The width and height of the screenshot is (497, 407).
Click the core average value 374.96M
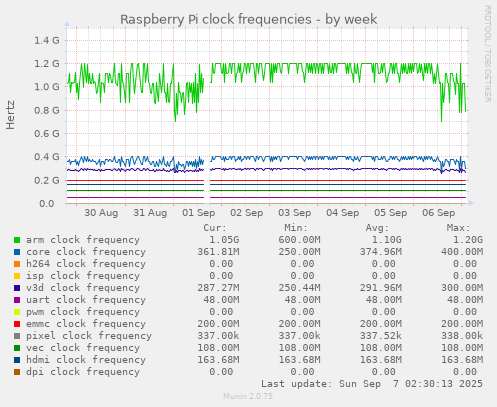tap(381, 252)
